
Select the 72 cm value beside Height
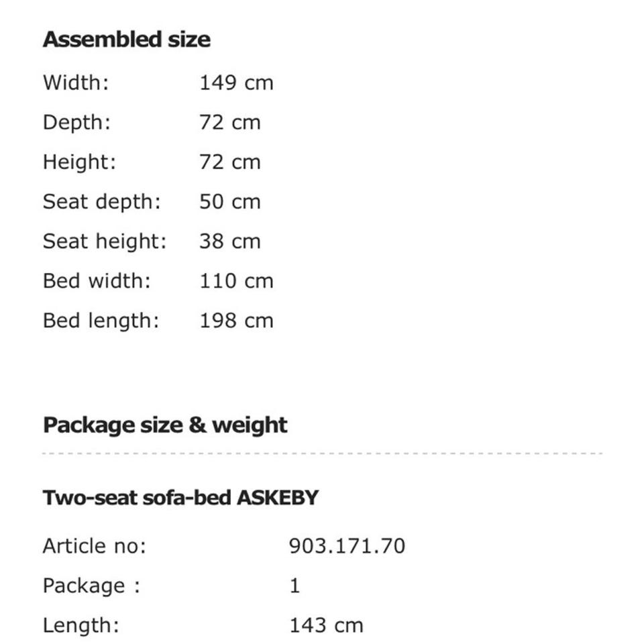(229, 162)
